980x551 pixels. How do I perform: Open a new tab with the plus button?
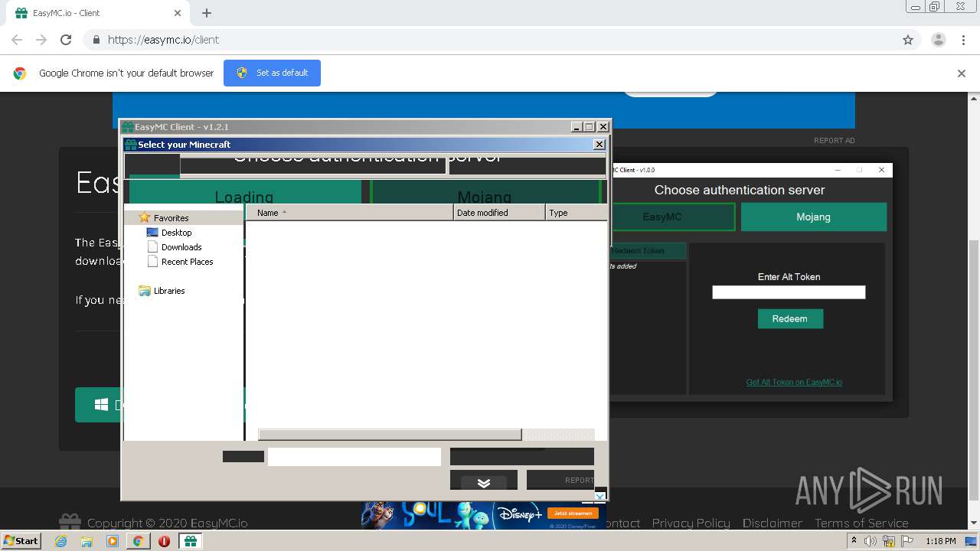point(207,13)
